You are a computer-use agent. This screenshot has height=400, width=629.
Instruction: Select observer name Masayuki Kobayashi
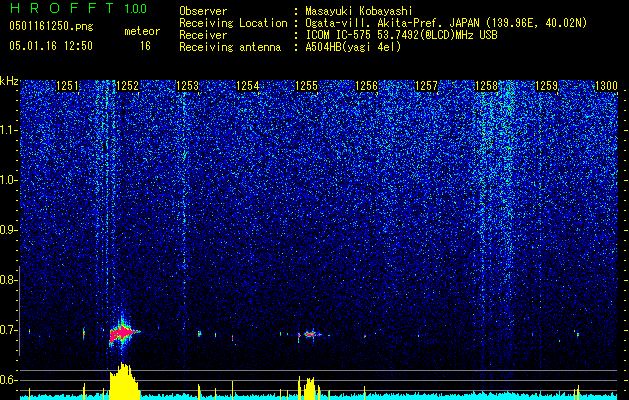[x=358, y=11]
